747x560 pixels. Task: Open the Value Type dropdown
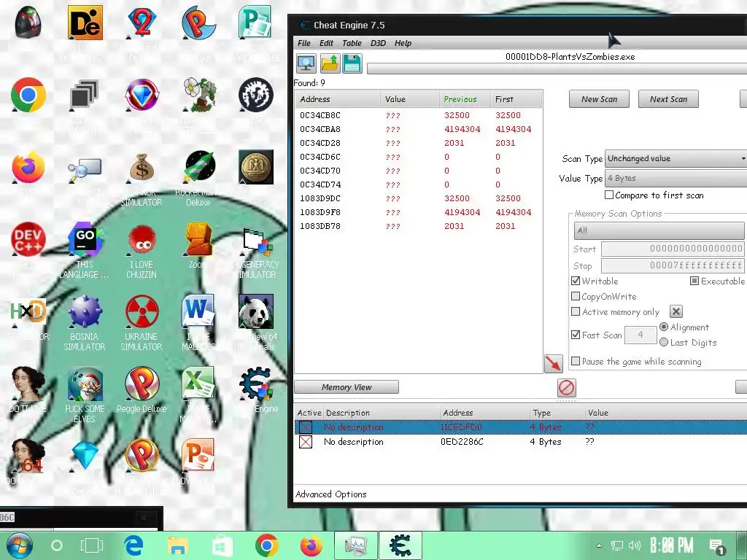point(676,178)
